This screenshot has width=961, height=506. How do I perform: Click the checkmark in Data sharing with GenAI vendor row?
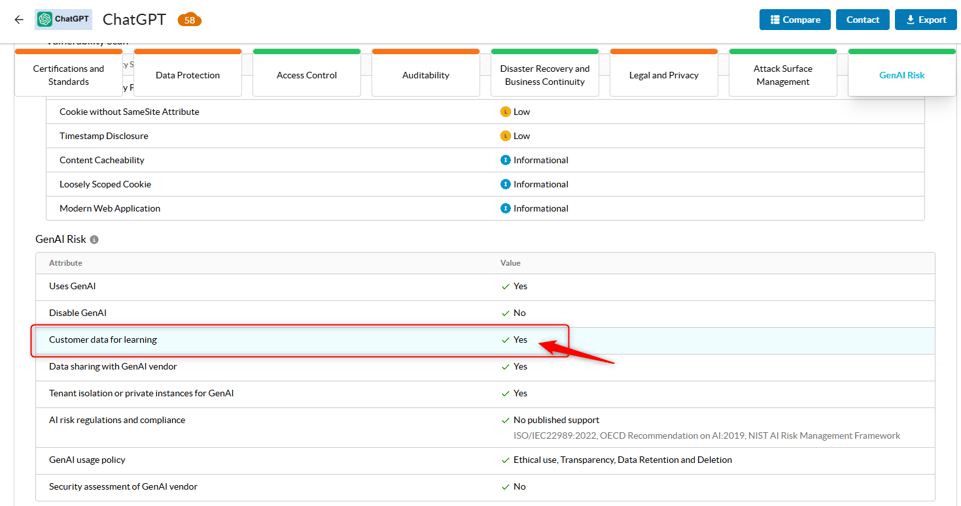[x=505, y=367]
